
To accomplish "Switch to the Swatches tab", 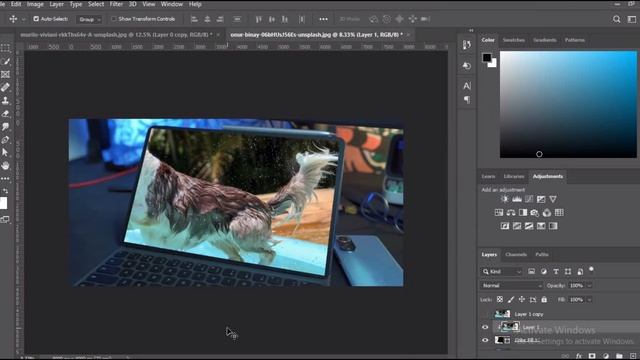I will pos(513,40).
